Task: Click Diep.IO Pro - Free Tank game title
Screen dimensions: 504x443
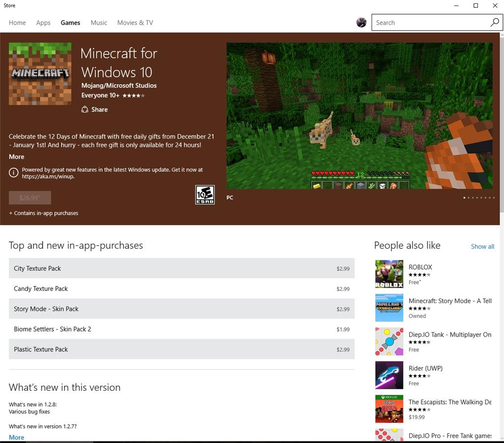Action: [x=450, y=436]
